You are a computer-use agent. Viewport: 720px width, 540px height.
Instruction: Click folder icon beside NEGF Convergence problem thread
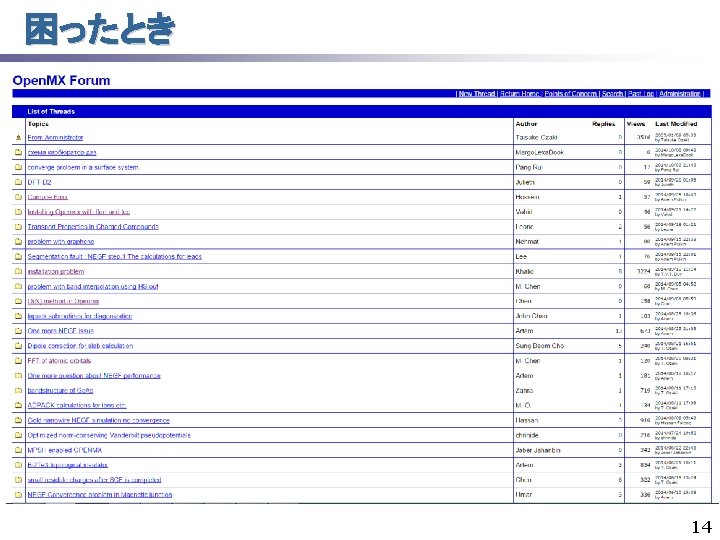click(18, 495)
